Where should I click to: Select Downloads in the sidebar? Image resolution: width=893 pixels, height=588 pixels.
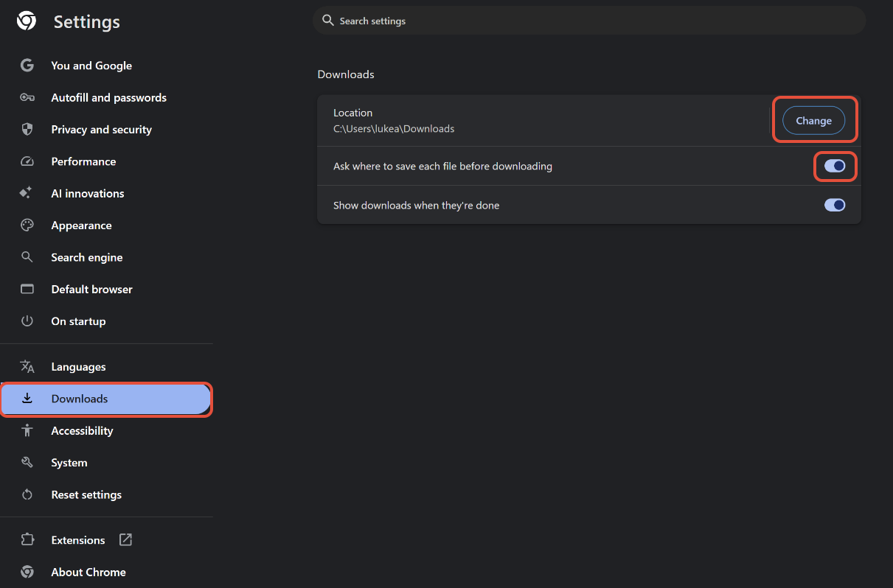pos(106,399)
